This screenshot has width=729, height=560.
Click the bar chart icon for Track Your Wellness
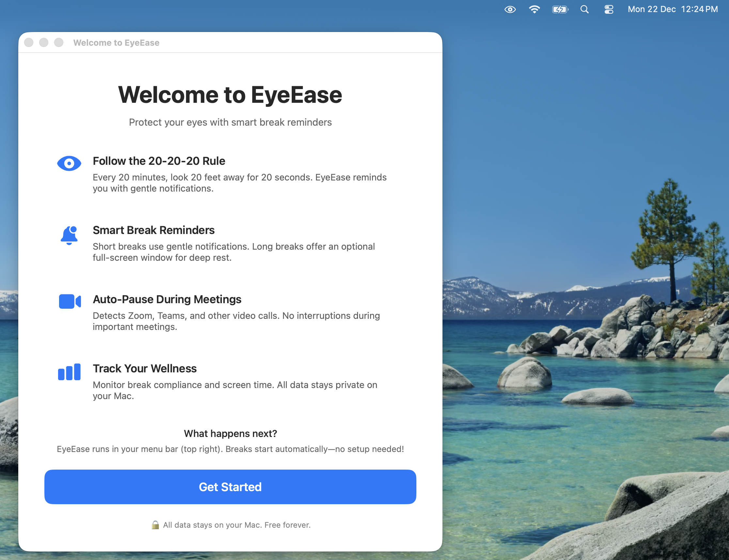[x=69, y=372]
